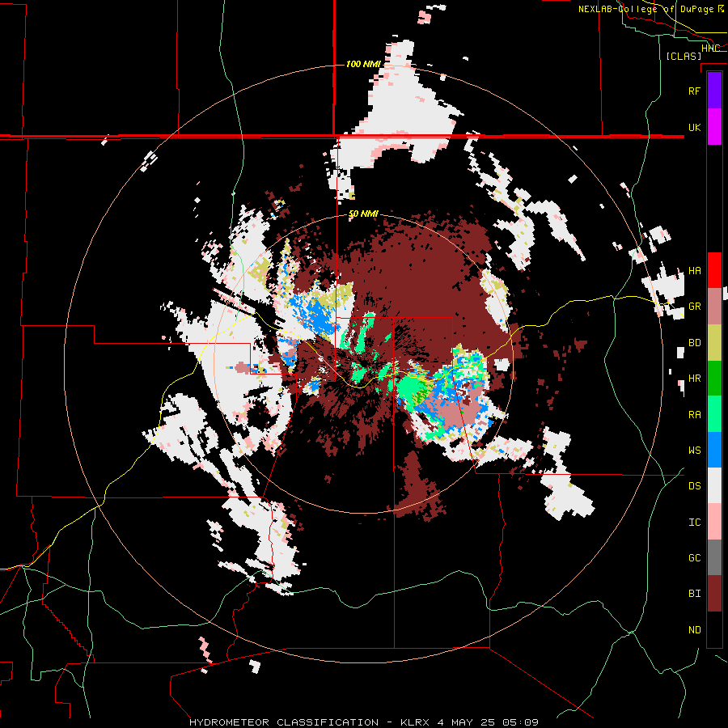The height and width of the screenshot is (728, 728).
Task: Click the RF legend label
Action: [694, 91]
